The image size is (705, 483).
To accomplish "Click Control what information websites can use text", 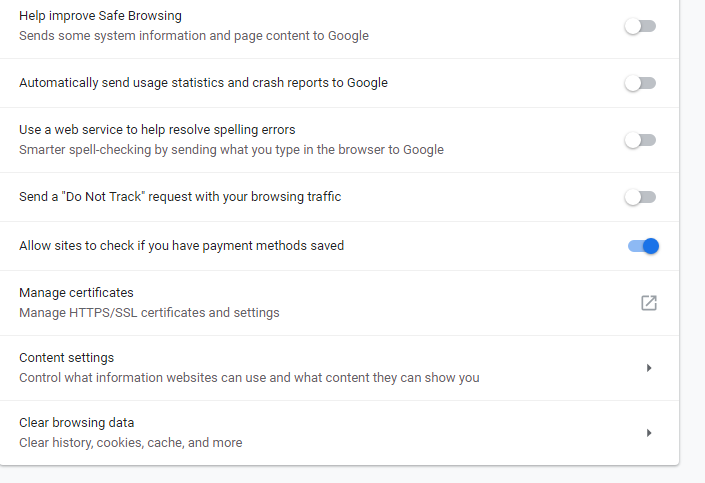I will (249, 378).
